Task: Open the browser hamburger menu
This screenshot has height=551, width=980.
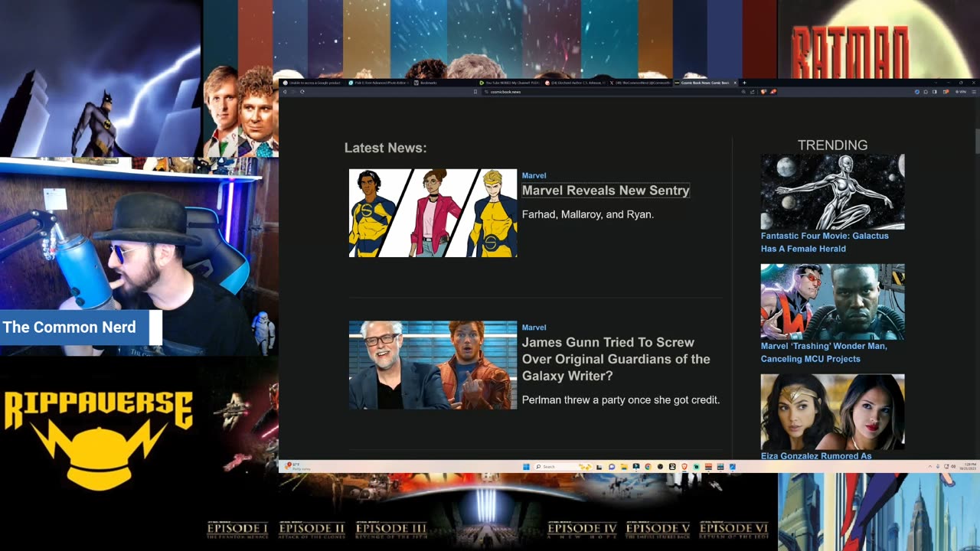Action: click(975, 92)
